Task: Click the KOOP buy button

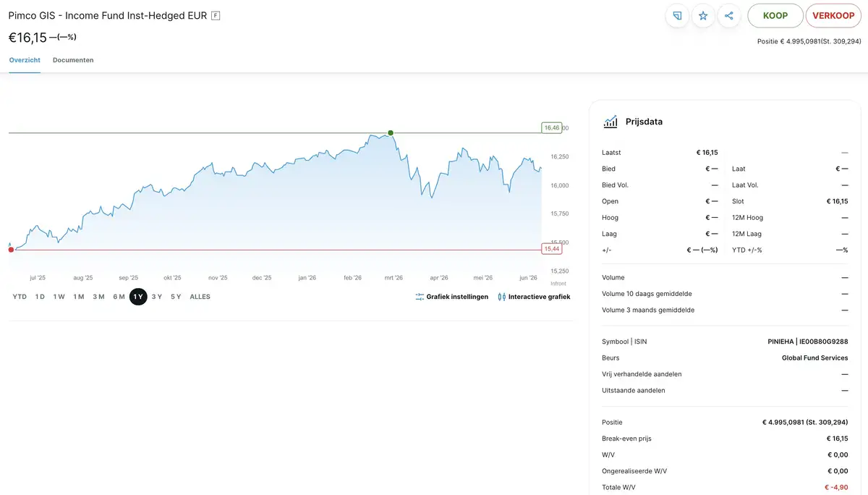Action: [x=775, y=15]
